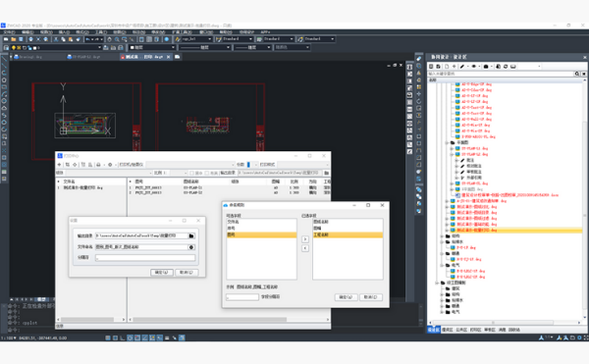Viewport: 589px width, 364px height.
Task: Click folder icon beside Print Center output path
Action: coord(327,173)
